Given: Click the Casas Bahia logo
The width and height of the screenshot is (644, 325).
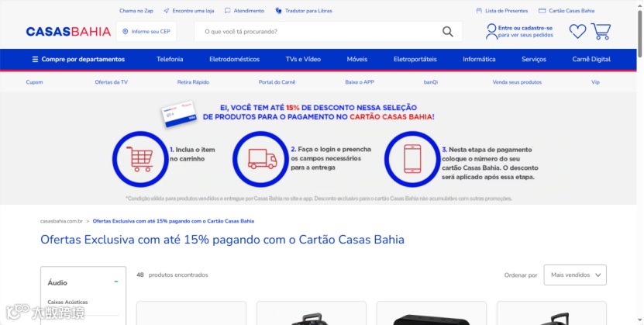Looking at the screenshot, I should pyautogui.click(x=68, y=32).
